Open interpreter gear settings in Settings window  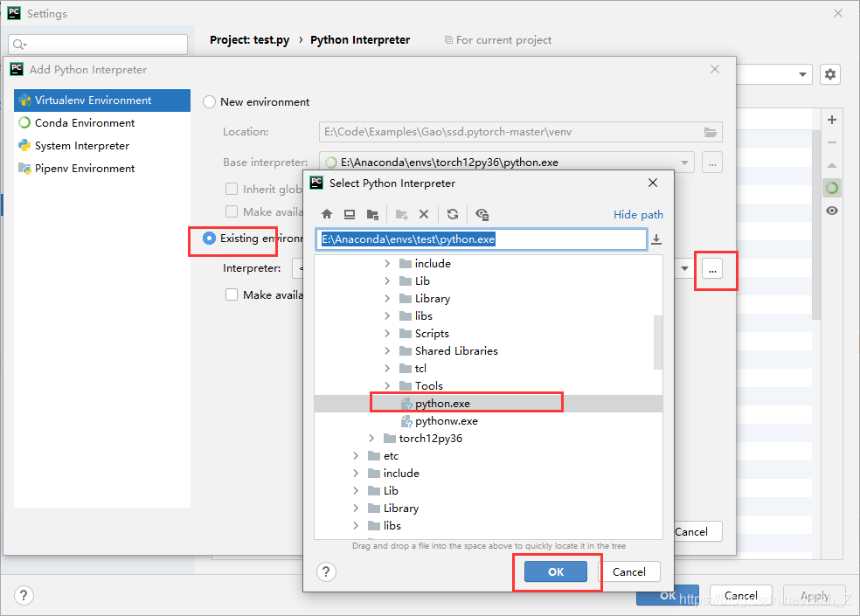(x=830, y=74)
